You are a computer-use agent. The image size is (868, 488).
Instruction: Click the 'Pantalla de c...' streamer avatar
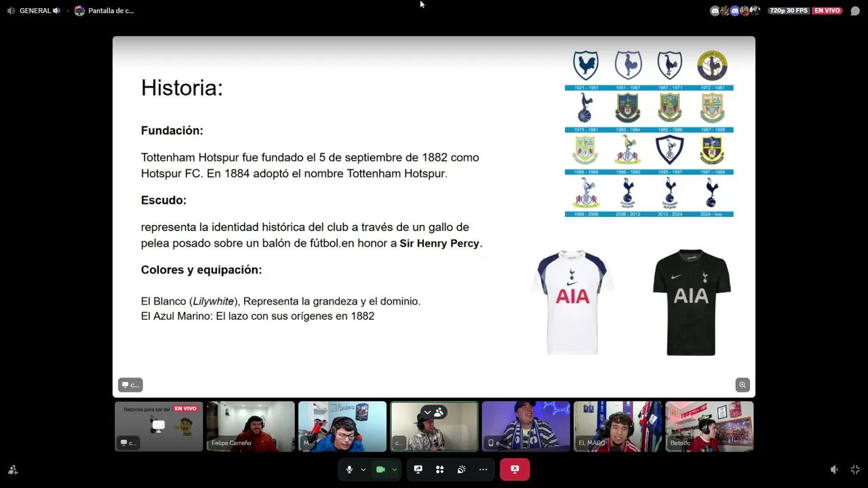(79, 11)
